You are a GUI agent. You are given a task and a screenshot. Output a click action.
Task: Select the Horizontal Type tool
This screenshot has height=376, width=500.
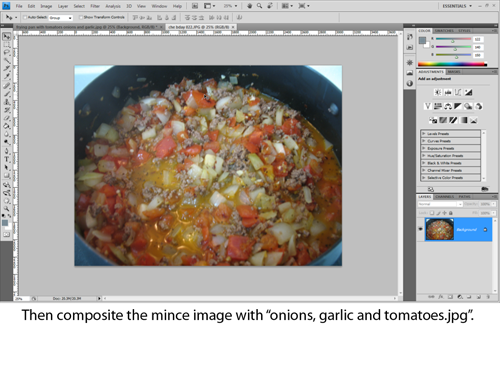[7, 159]
